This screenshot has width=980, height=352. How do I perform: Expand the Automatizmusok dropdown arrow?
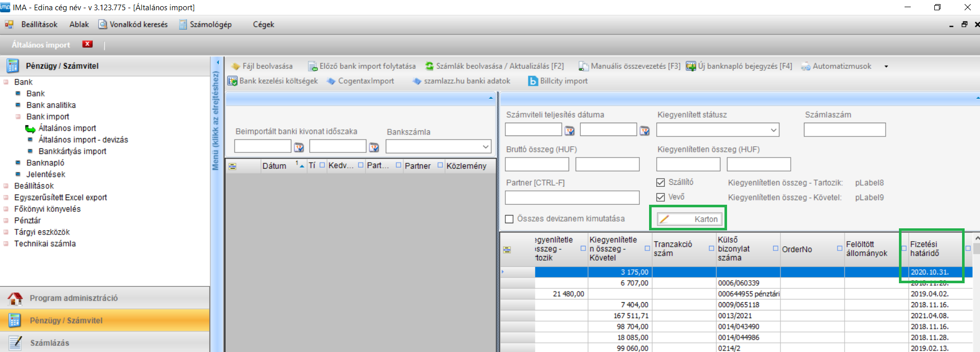886,66
